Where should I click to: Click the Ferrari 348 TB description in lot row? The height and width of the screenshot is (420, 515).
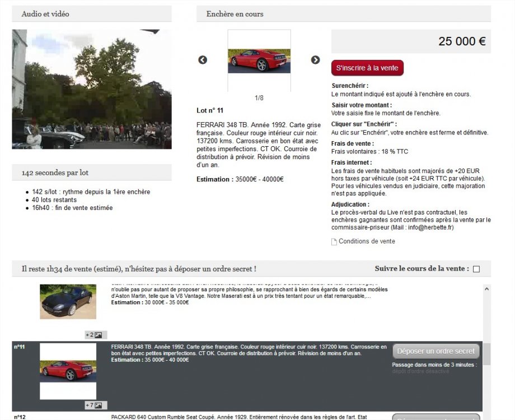[x=249, y=350]
